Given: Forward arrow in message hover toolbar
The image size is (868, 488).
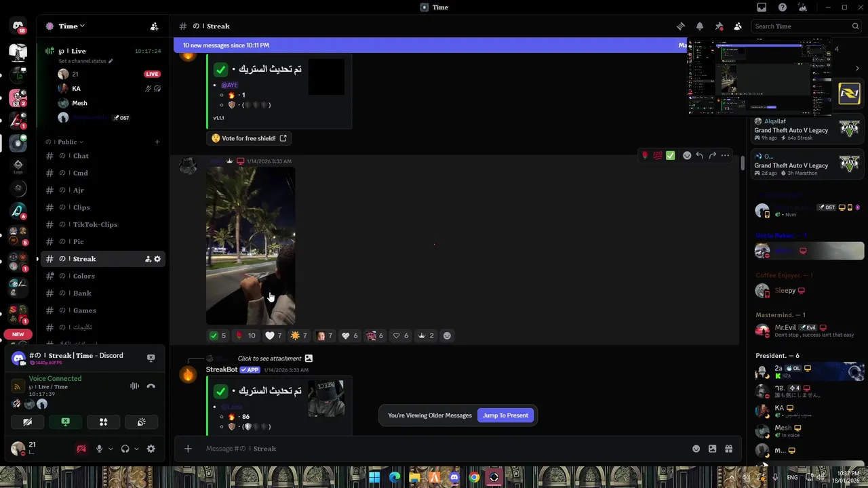Looking at the screenshot, I should (x=713, y=155).
